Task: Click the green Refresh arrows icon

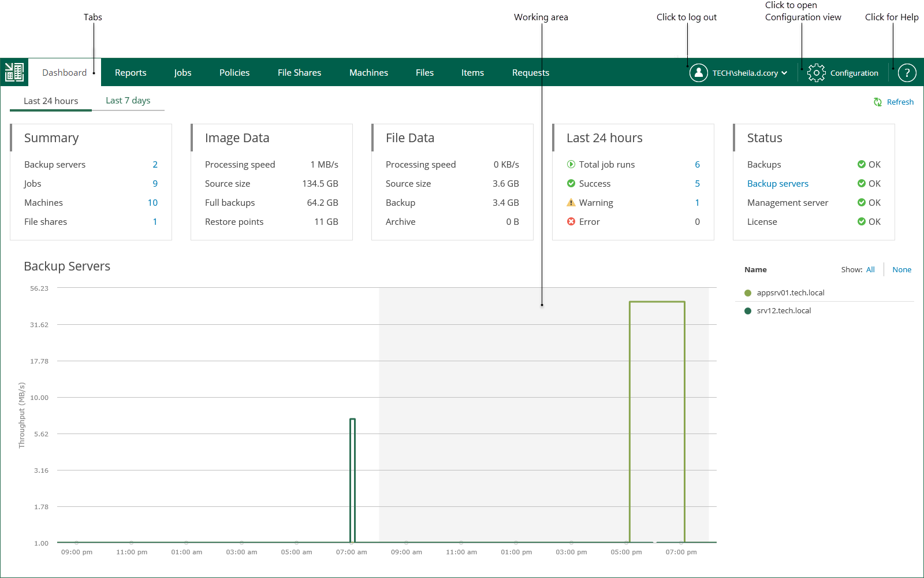Action: click(x=877, y=102)
